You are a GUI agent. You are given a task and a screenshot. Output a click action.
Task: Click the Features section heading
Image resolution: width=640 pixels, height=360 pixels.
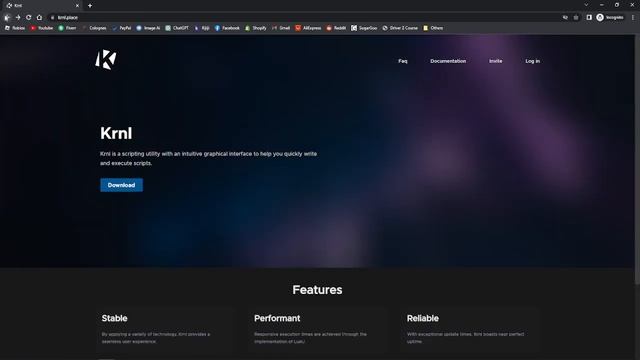click(x=317, y=290)
